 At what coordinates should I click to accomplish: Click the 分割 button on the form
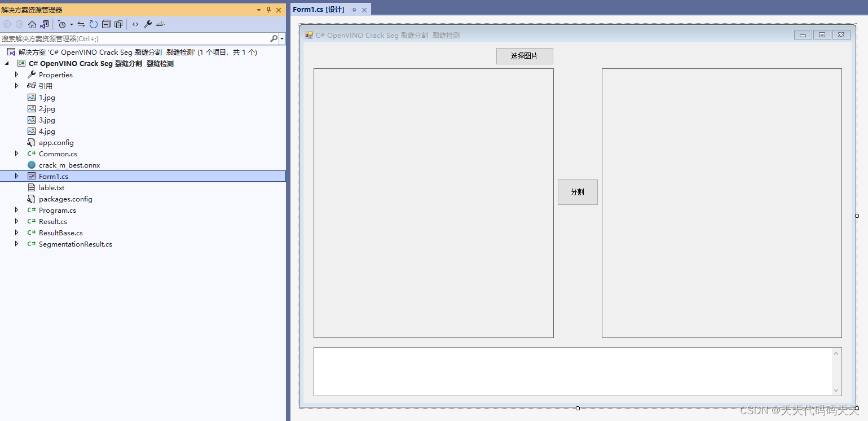578,192
